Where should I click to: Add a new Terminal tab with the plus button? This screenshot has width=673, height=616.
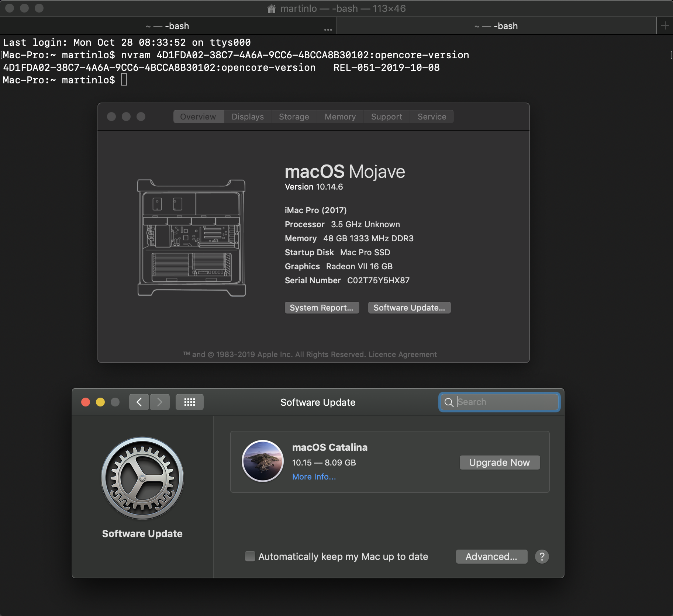665,26
